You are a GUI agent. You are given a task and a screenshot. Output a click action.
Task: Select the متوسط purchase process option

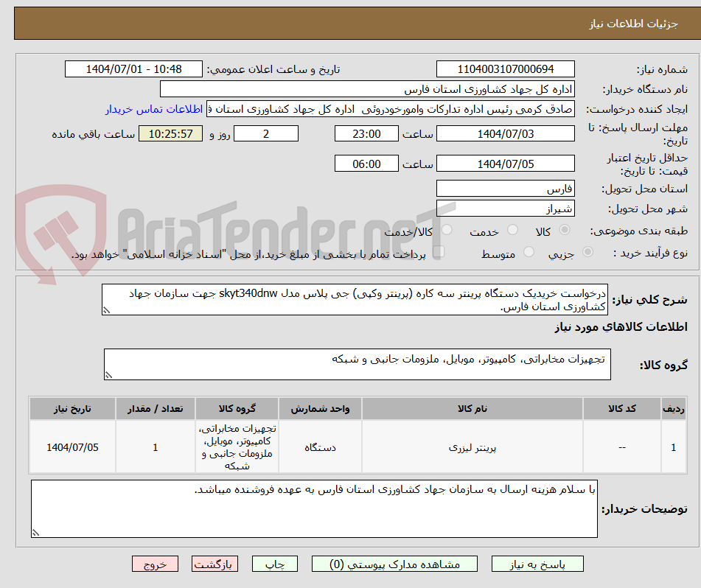click(528, 250)
